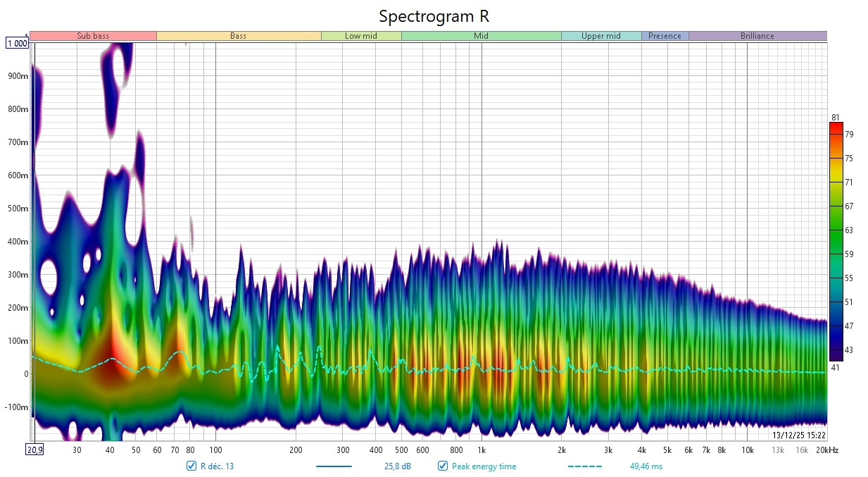Click the 3k frequency axis label
The width and height of the screenshot is (868, 477).
(608, 450)
